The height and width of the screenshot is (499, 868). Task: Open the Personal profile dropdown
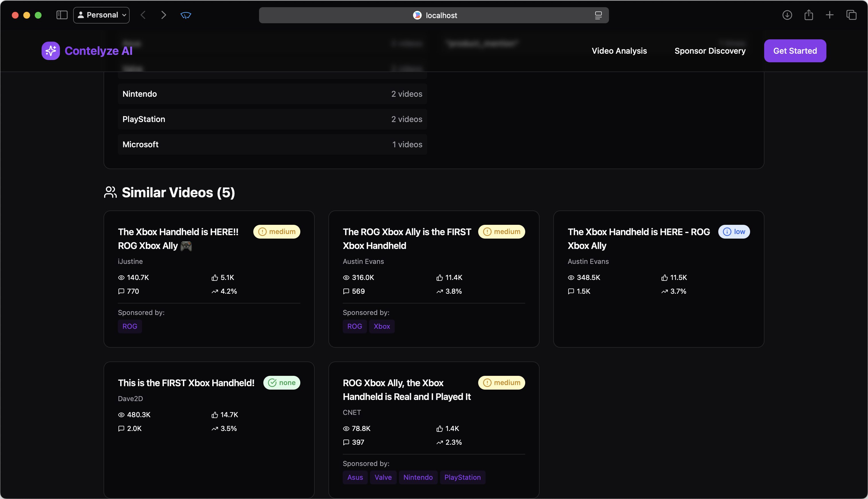point(101,15)
